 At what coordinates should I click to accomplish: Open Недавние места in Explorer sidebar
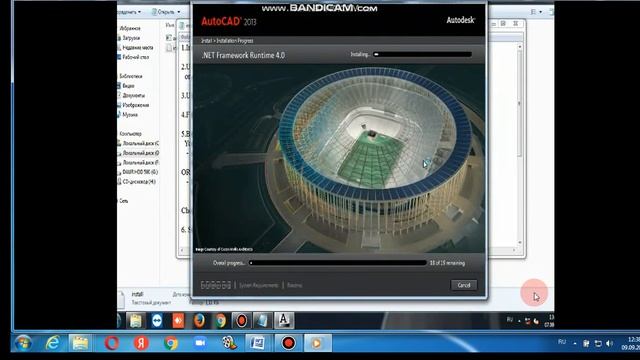(136, 48)
